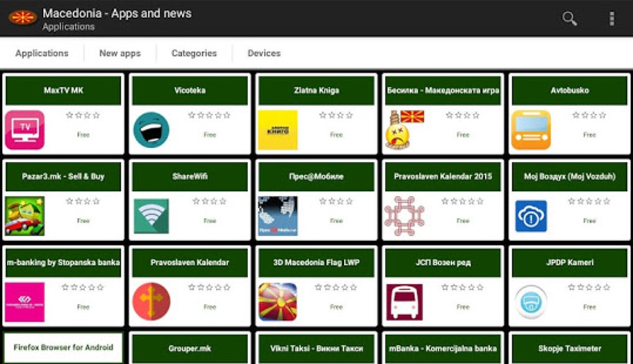Open the Pravoslaven Kalendar red cross icon
This screenshot has width=633, height=364.
pos(151,301)
